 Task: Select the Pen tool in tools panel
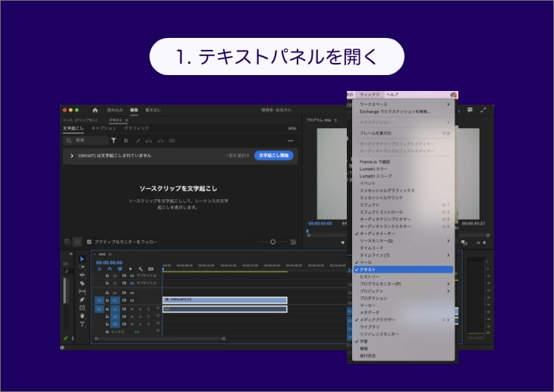[x=82, y=299]
